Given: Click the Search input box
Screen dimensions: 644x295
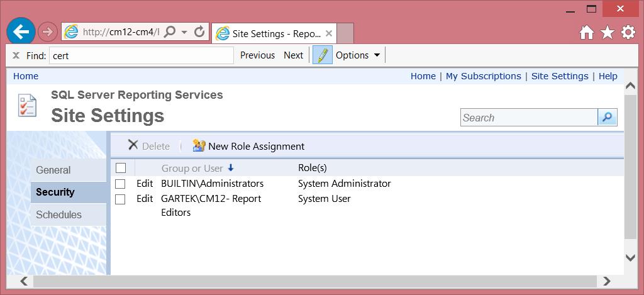Looking at the screenshot, I should point(529,118).
